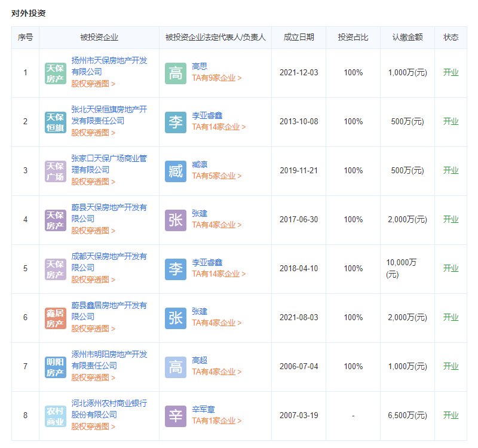Click 状态 column header
The image size is (478, 448).
pos(451,38)
